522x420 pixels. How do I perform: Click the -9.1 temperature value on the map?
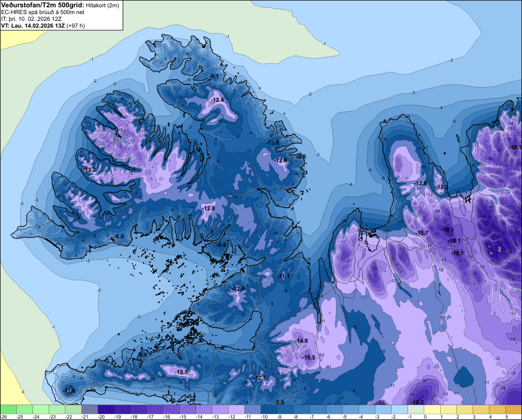pos(213,77)
